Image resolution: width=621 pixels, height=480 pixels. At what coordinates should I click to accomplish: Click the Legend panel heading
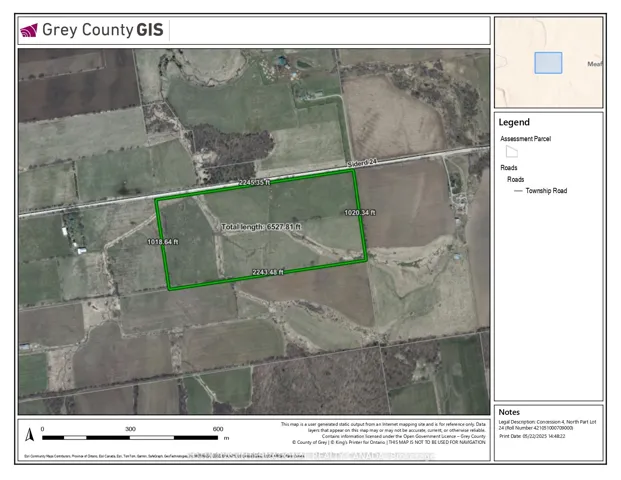pos(513,122)
